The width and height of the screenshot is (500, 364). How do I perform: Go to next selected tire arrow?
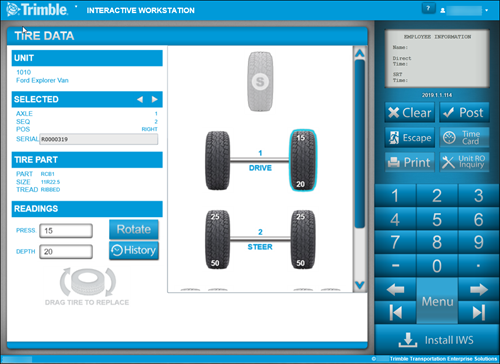[154, 99]
